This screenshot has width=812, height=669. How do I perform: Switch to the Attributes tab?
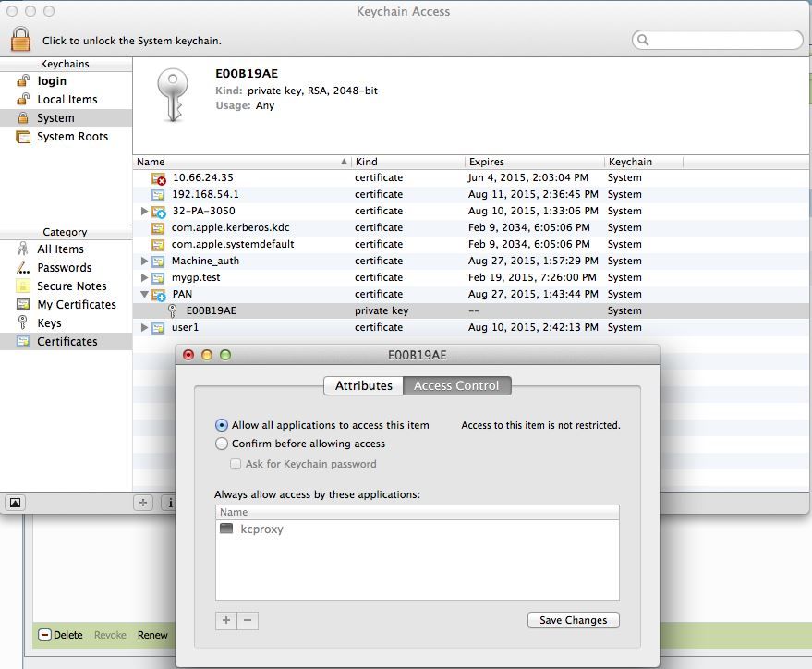(x=364, y=385)
